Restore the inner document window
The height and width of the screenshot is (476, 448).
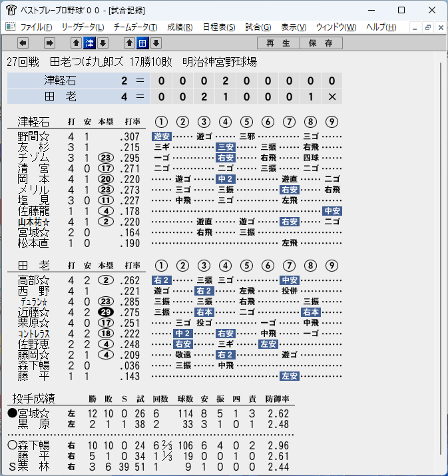(x=428, y=27)
